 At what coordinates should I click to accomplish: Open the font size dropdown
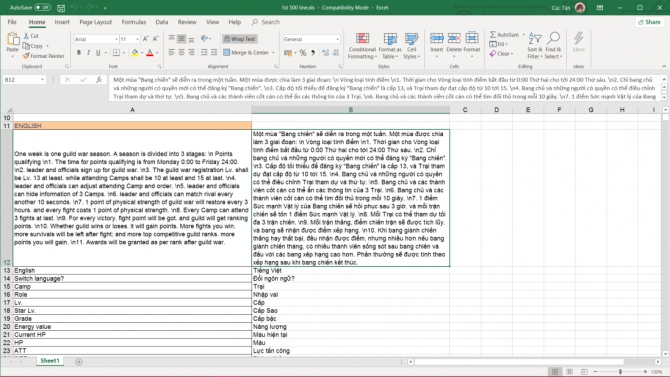coord(137,39)
